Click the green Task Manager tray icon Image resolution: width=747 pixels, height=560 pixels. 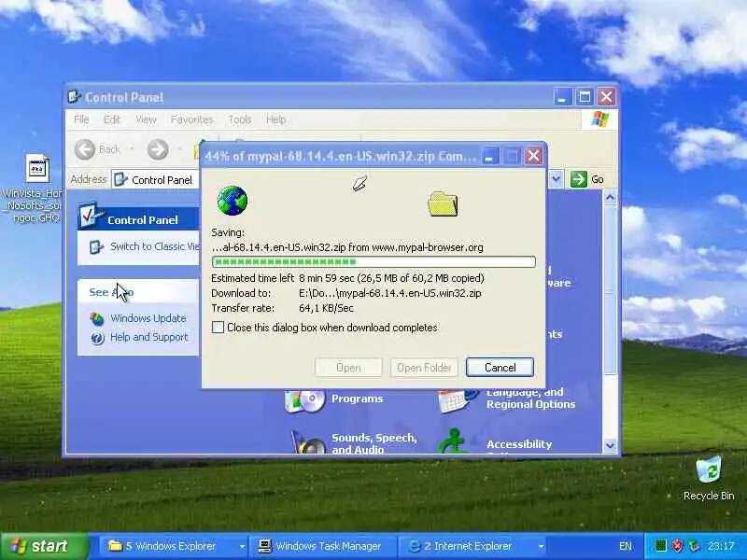[x=660, y=545]
